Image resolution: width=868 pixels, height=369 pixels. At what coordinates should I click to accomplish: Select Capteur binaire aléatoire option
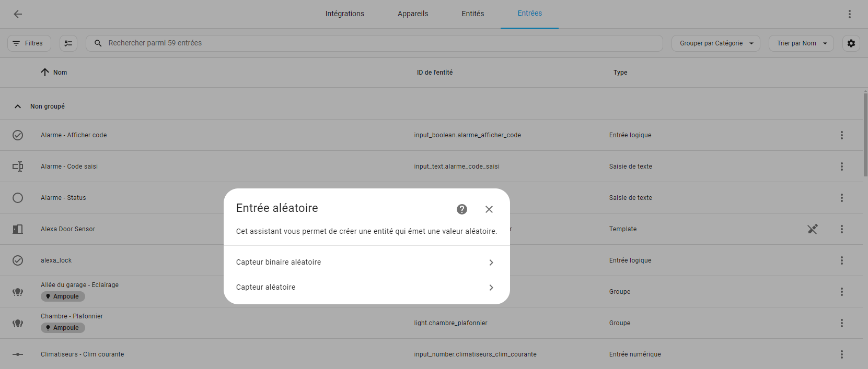tap(366, 262)
